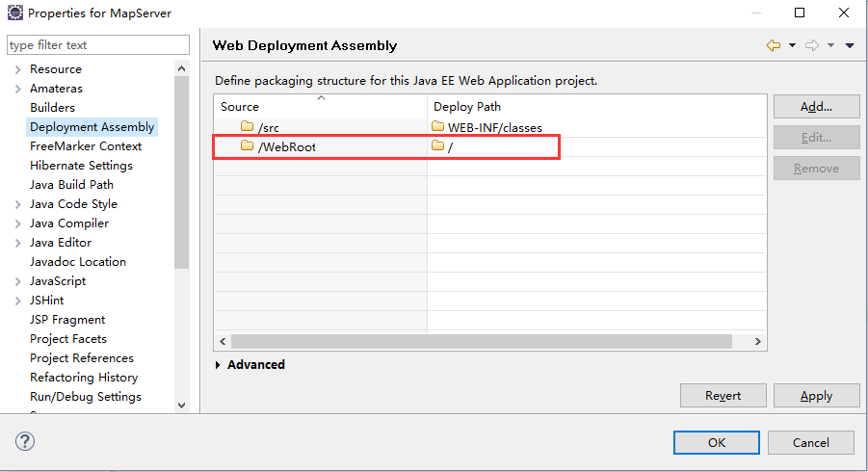This screenshot has width=868, height=472.
Task: Click the /src folder icon
Action: (x=247, y=127)
